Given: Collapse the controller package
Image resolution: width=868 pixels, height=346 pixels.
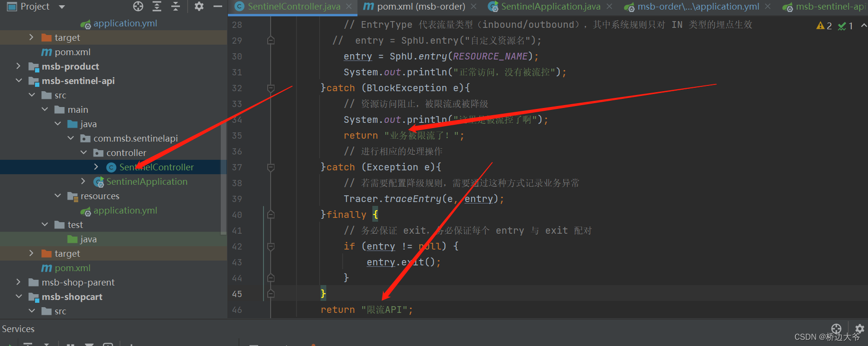Looking at the screenshot, I should [x=83, y=153].
